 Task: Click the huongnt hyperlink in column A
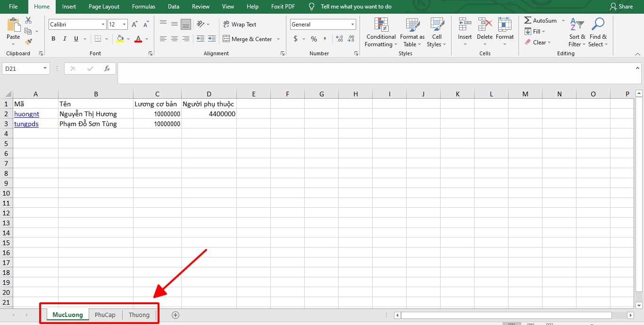click(27, 114)
